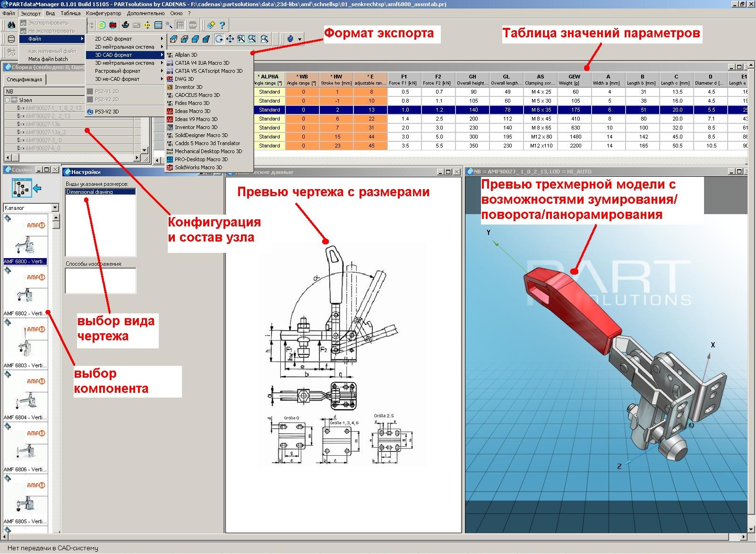The height and width of the screenshot is (554, 756).
Task: Select PRO-Desktop Macro 3D format
Action: click(209, 159)
